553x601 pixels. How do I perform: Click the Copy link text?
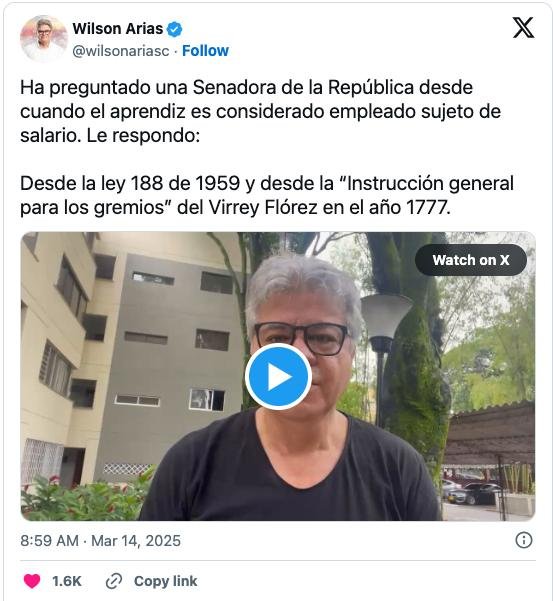pos(166,581)
